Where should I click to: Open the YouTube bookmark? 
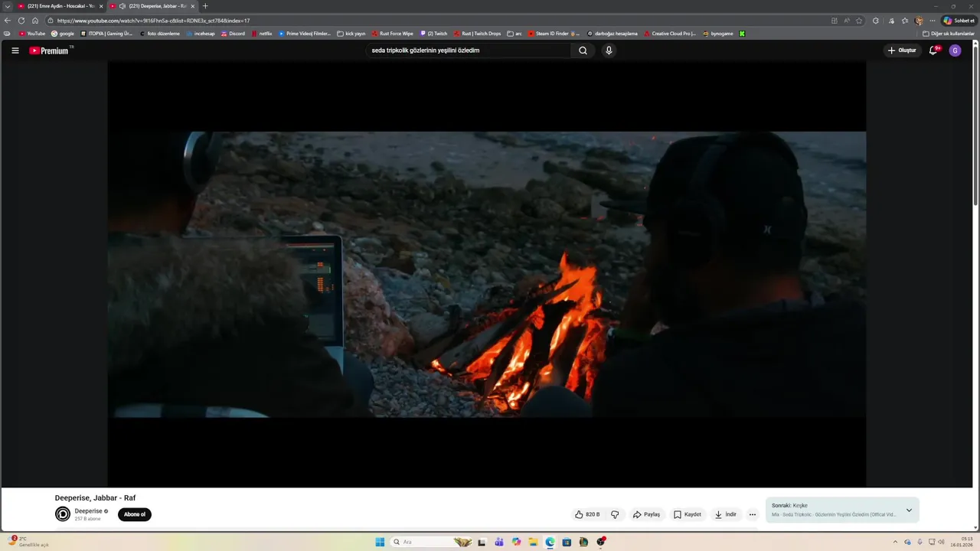(x=32, y=34)
